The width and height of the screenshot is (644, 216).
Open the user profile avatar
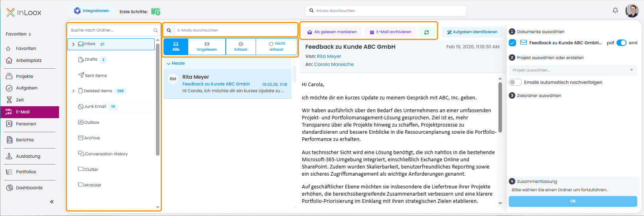pos(632,11)
